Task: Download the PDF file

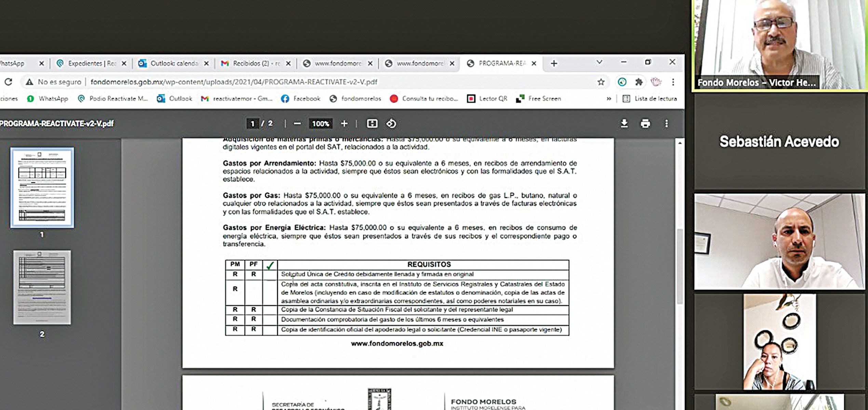Action: coord(624,123)
